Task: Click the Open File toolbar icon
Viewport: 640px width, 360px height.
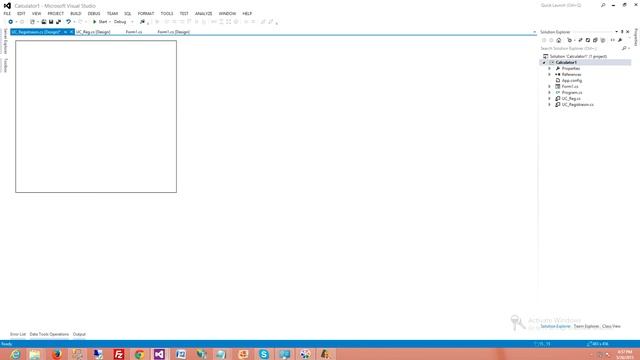Action: 44,22
